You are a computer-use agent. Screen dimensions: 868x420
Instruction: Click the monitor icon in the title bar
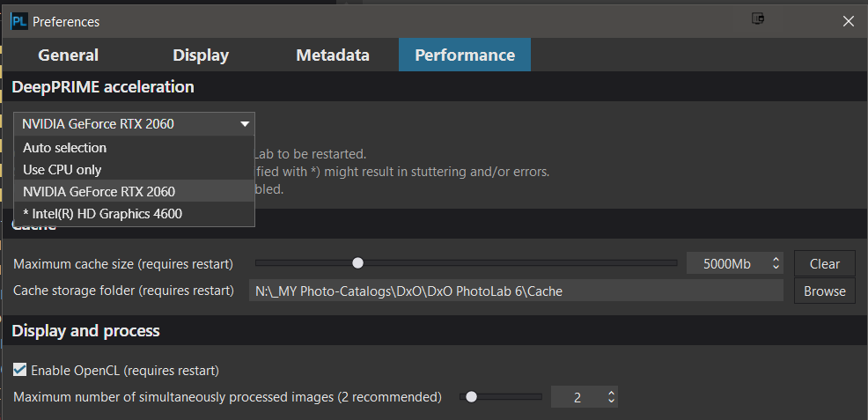pos(758,18)
